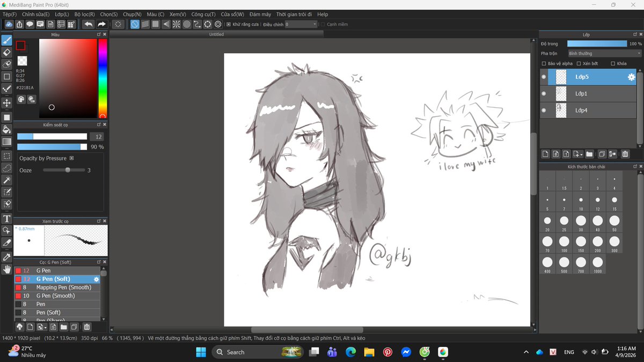Select the Gradient tool
The height and width of the screenshot is (362, 644).
[7, 142]
